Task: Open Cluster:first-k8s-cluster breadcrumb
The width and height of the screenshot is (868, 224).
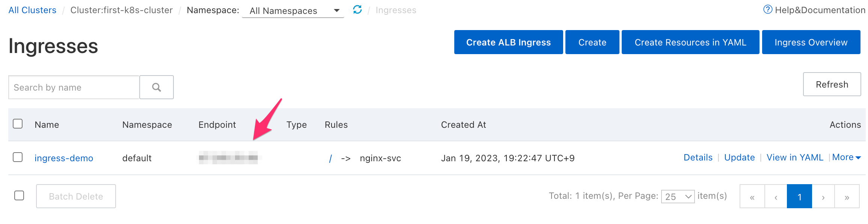Action: coord(122,10)
